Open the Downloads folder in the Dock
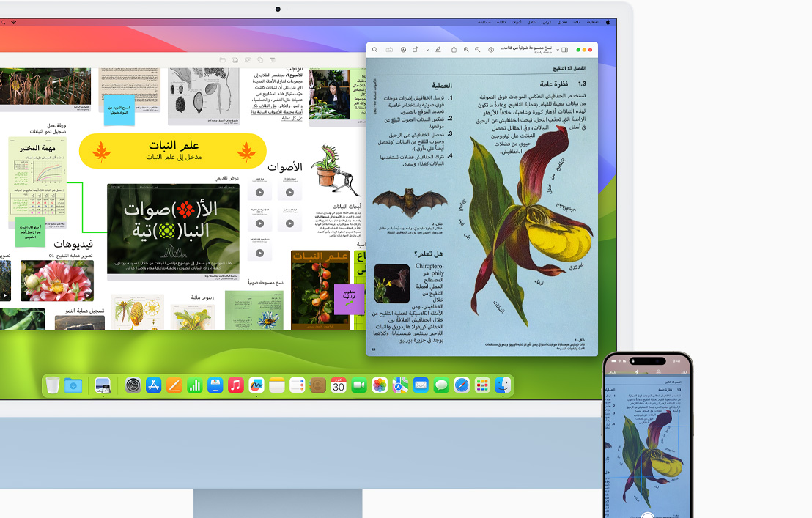This screenshot has height=518, width=812. point(73,385)
